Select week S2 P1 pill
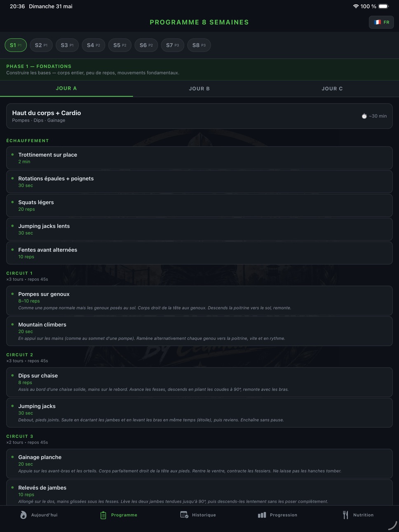 41,45
